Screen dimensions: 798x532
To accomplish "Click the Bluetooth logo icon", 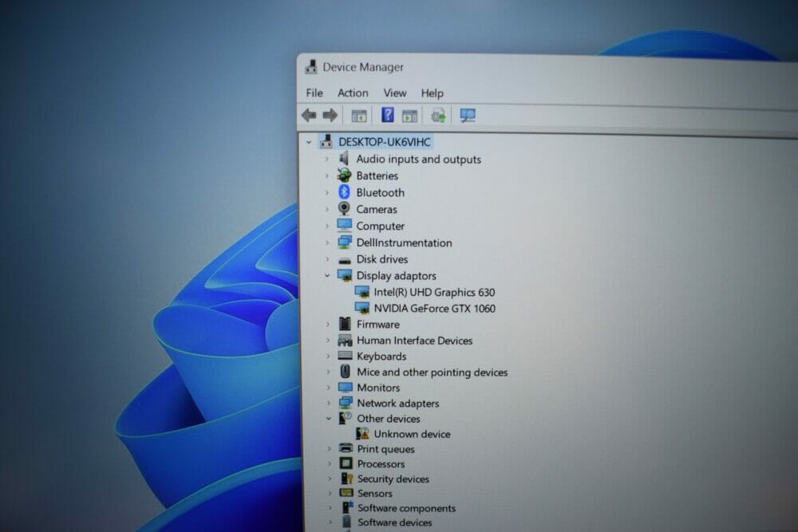I will click(x=344, y=192).
